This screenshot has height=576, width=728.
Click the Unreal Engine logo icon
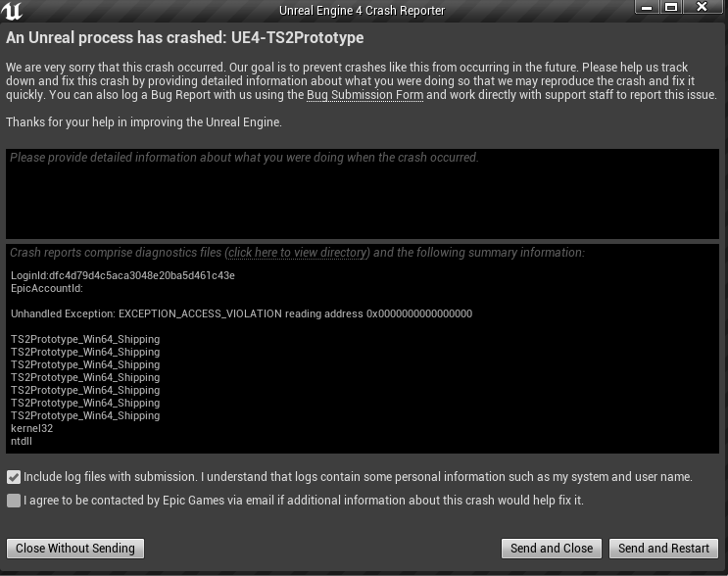12,11
